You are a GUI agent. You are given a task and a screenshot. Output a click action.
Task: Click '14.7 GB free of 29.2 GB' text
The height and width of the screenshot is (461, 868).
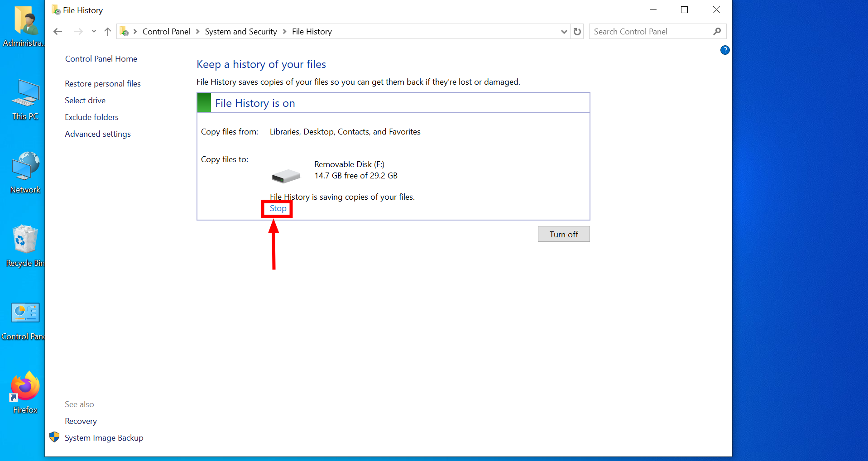coord(356,176)
